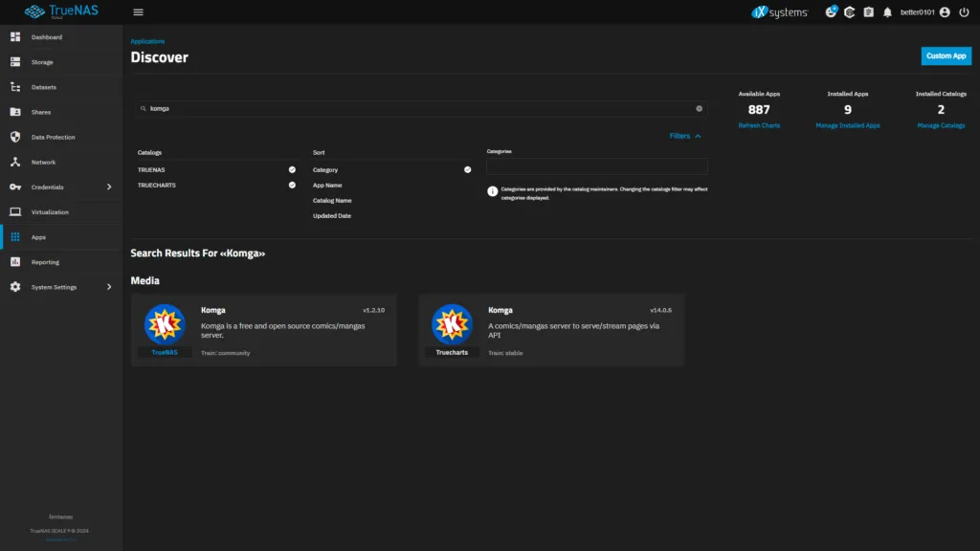Open the alerts bell icon
Screen dimensions: 980x551
pyautogui.click(x=887, y=12)
